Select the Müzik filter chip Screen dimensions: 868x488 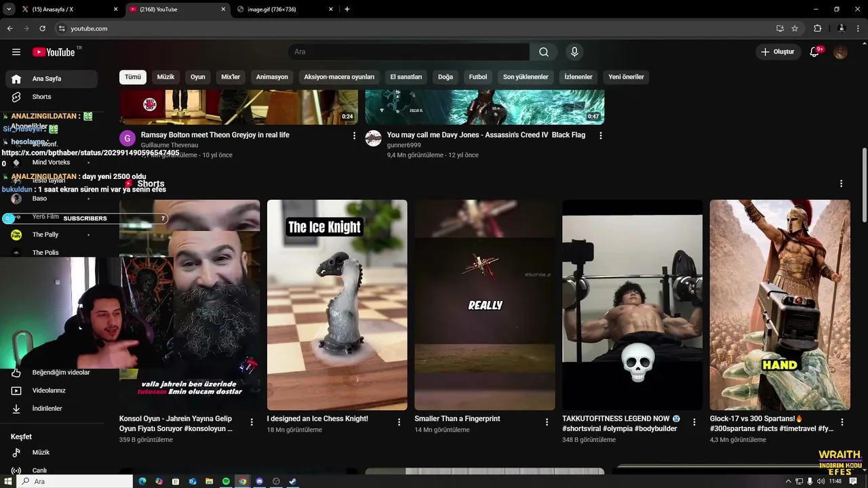tap(165, 77)
